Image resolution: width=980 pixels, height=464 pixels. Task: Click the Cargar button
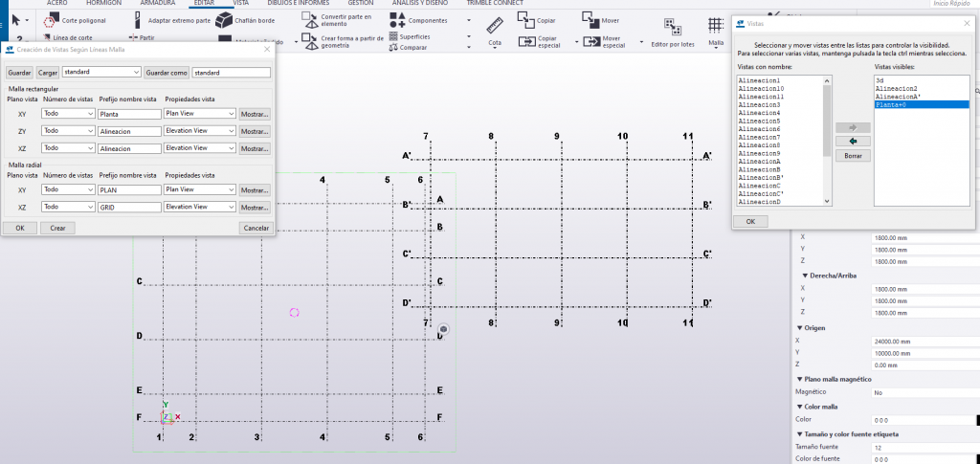[48, 73]
